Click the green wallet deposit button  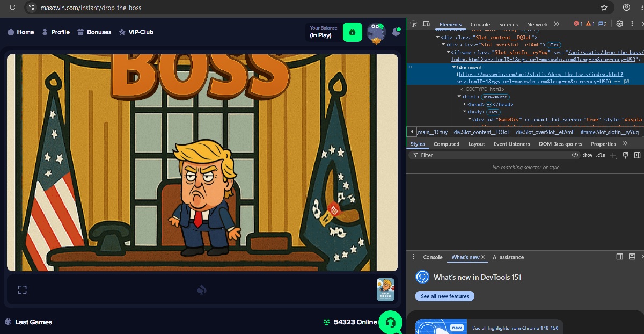[353, 32]
